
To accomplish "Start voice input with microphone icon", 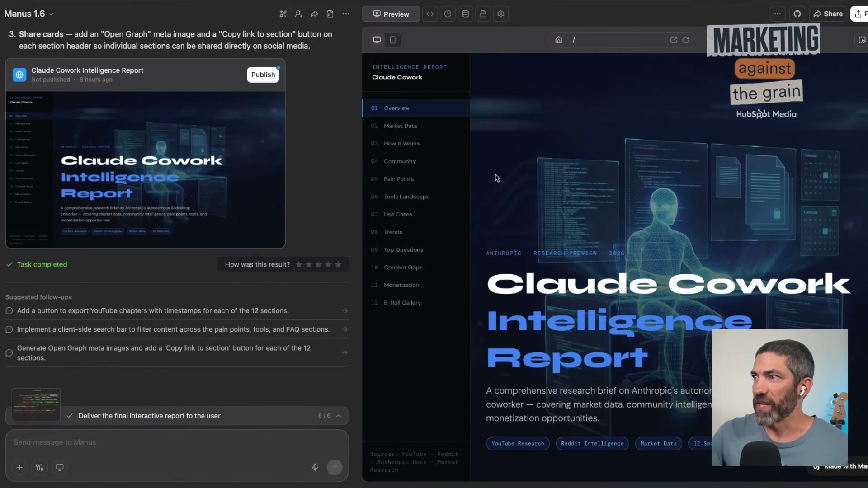I will coord(315,467).
